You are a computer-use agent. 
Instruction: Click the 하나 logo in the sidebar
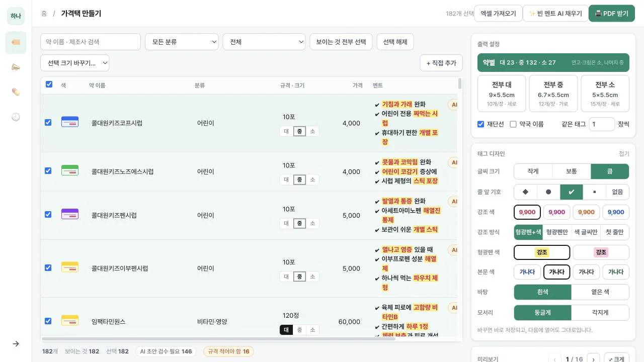pos(16,16)
